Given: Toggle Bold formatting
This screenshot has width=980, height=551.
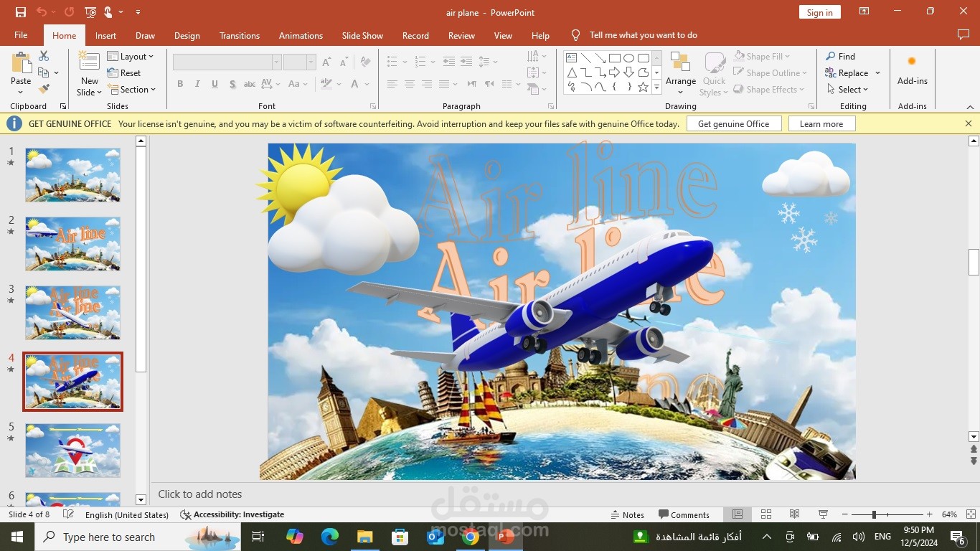Looking at the screenshot, I should pyautogui.click(x=180, y=84).
